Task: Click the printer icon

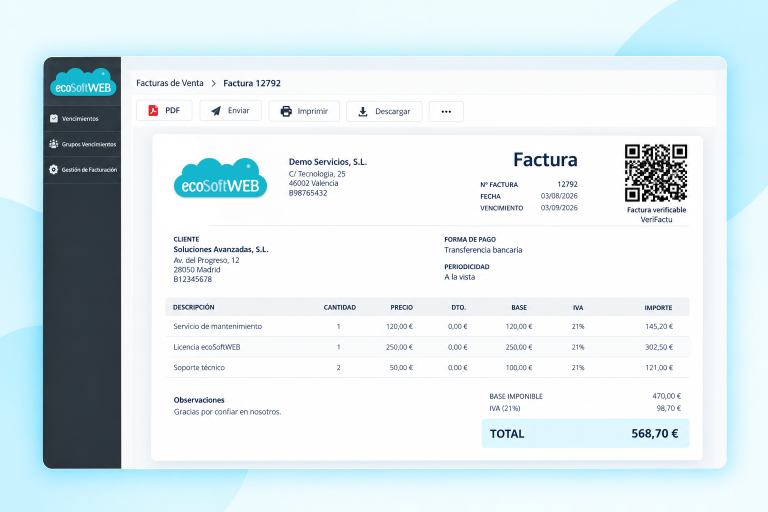Action: 286,111
